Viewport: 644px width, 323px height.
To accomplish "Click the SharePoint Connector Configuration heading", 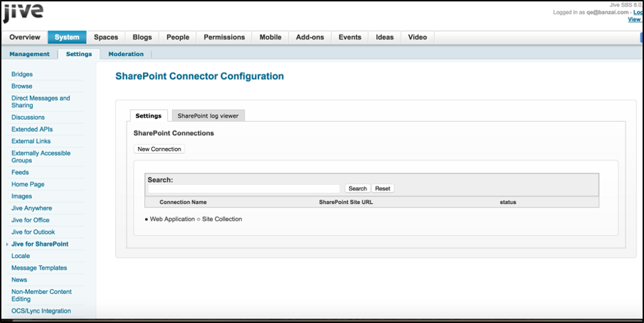I will pos(200,76).
